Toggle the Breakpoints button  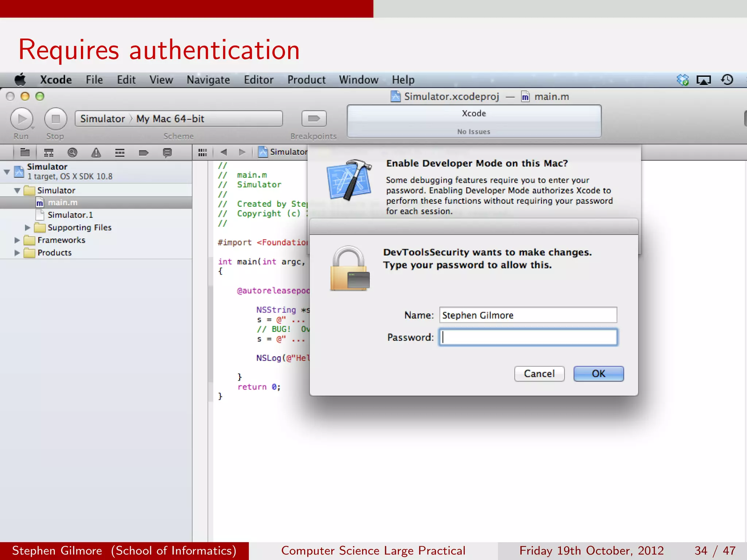coord(314,118)
